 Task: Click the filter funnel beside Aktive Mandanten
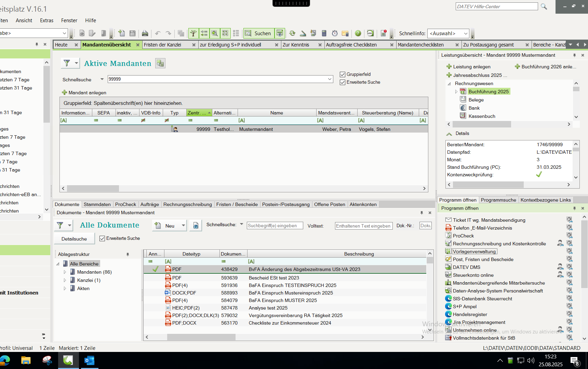[x=67, y=63]
